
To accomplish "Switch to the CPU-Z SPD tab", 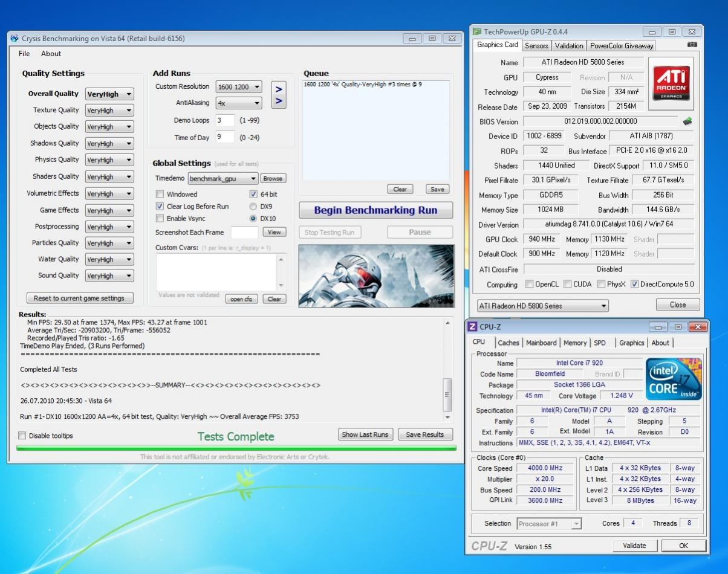I will pos(600,343).
